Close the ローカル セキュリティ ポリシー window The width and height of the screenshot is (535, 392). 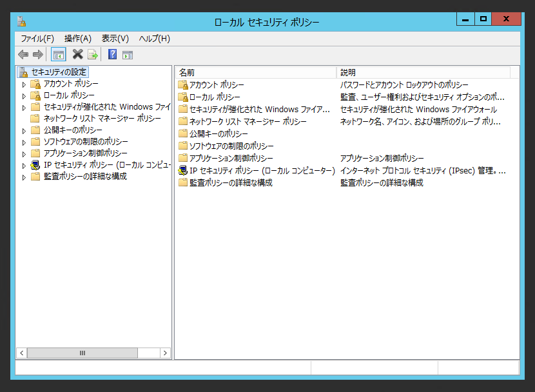pos(507,19)
